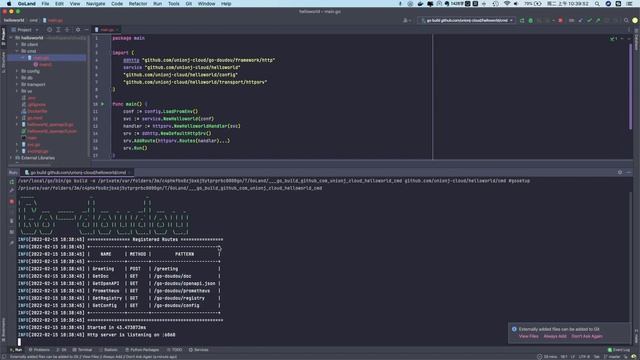Expand the db folder
This screenshot has height=360, width=640.
[x=18, y=78]
